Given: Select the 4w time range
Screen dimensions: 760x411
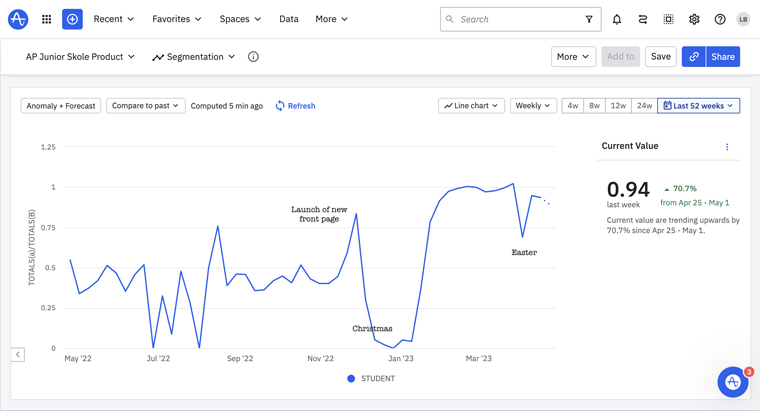Looking at the screenshot, I should pyautogui.click(x=572, y=106).
